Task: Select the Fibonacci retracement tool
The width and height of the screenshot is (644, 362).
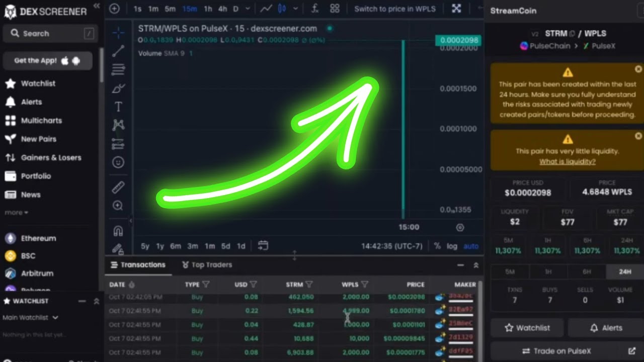Action: pos(118,69)
